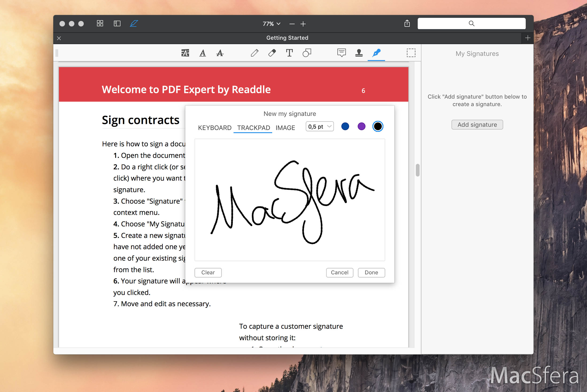This screenshot has width=587, height=392.
Task: Select the strikethrough text tool
Action: click(220, 53)
